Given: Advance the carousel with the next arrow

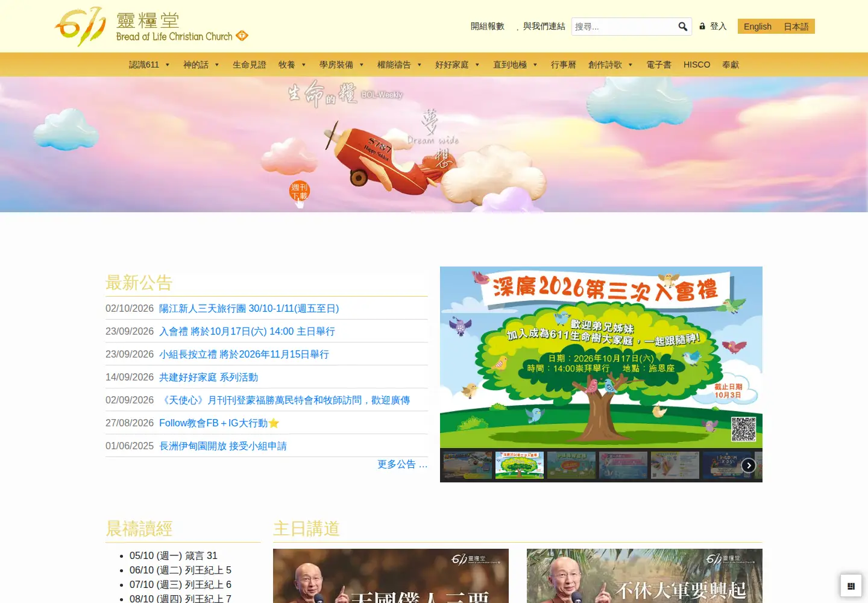Looking at the screenshot, I should point(749,466).
